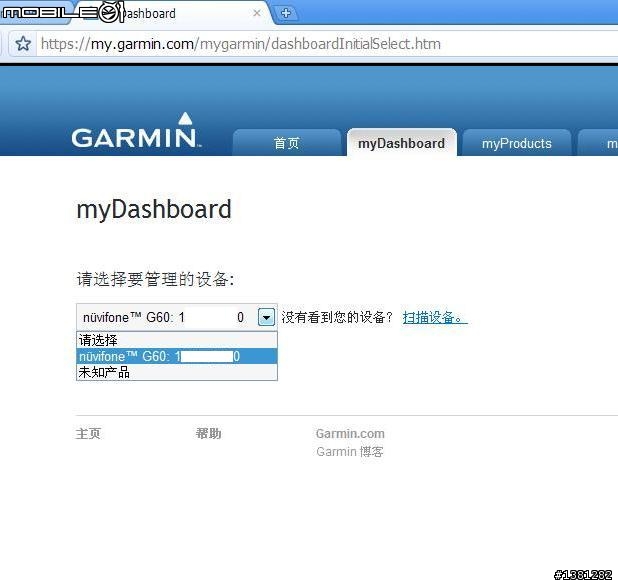
Task: Open the 帮助 footer link
Action: pyautogui.click(x=208, y=434)
